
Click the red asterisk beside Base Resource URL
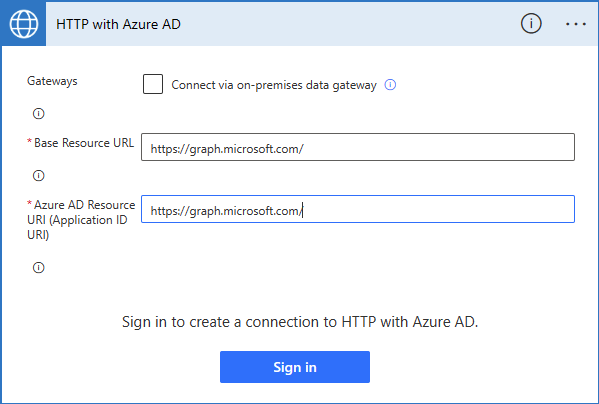coord(29,141)
